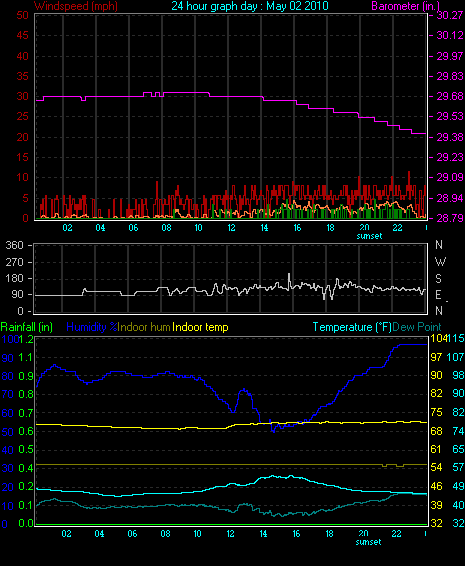Screen dimensions: 465x566
Task: Click barometer value '29.23'
Action: pyautogui.click(x=450, y=157)
